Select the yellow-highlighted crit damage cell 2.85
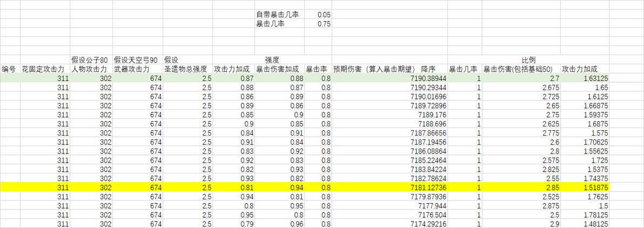 point(521,187)
